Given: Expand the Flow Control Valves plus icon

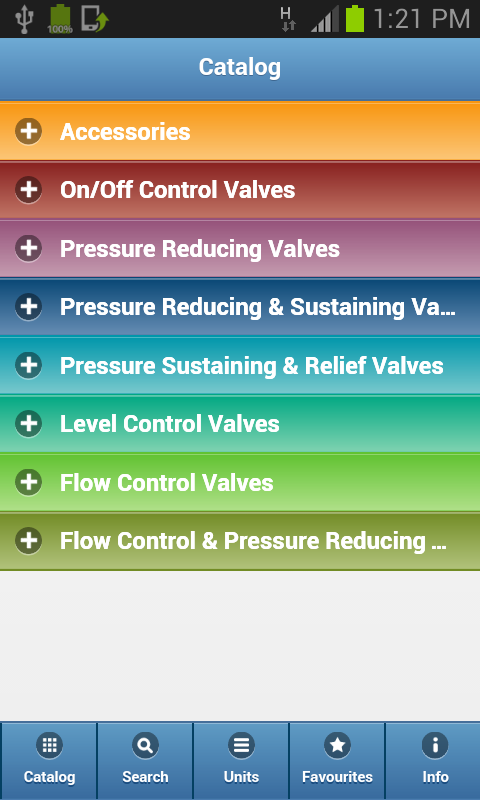Looking at the screenshot, I should 28,482.
